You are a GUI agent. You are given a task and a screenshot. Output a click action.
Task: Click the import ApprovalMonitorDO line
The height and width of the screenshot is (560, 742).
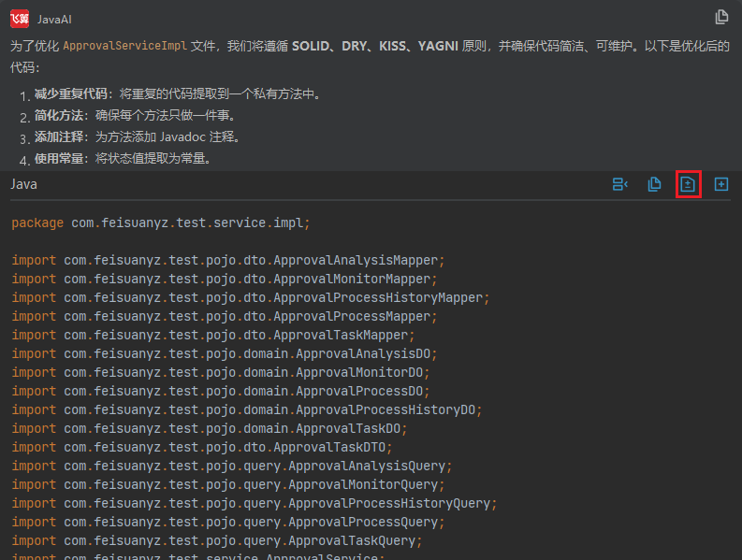[221, 372]
